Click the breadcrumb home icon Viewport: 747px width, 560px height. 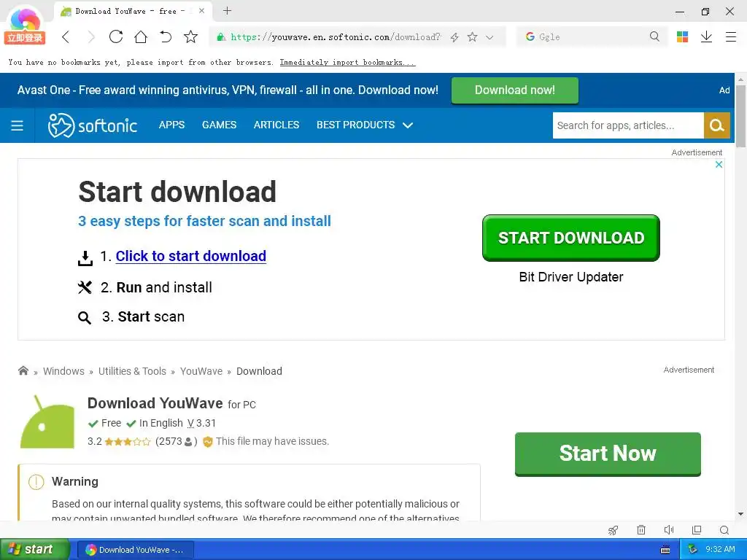[23, 370]
